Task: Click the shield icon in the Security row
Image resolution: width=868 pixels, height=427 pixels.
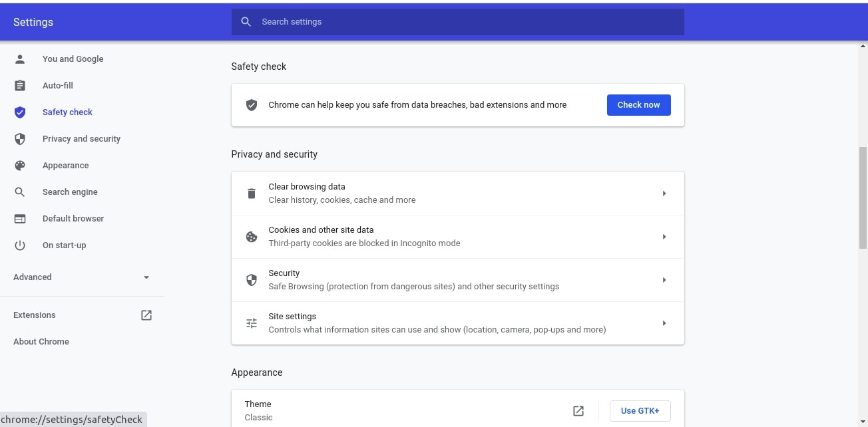Action: coord(252,280)
